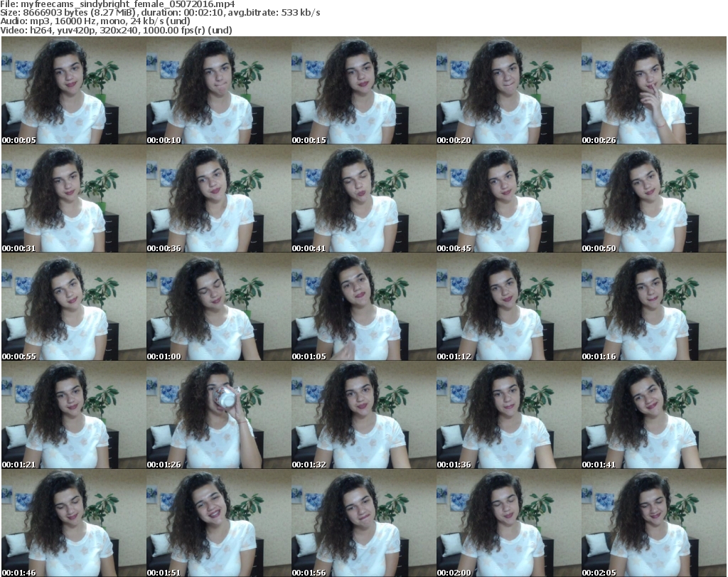728x577 pixels.
Task: Select the frame stamped 00:00:20
Action: click(508, 90)
